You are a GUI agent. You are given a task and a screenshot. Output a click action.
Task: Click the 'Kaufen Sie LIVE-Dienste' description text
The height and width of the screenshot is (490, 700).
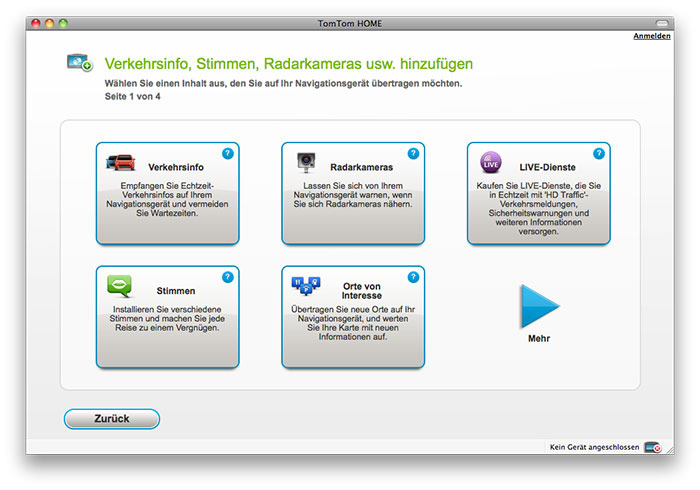[x=538, y=208]
